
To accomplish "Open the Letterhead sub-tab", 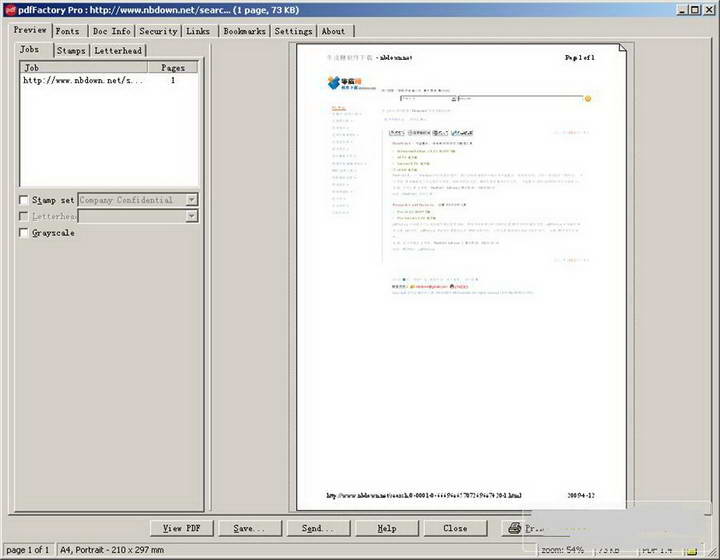I will pos(118,50).
